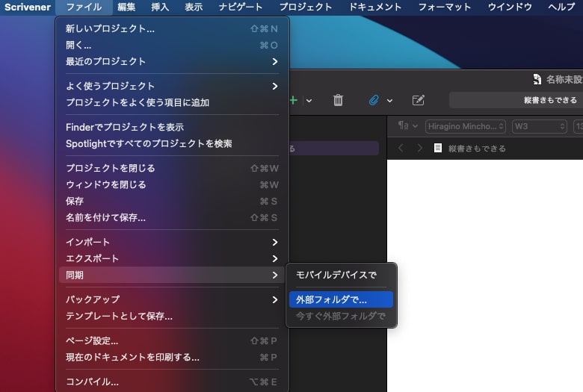The image size is (583, 392).
Task: Select プロジェクトをよく使う項目に追加
Action: tap(172, 102)
